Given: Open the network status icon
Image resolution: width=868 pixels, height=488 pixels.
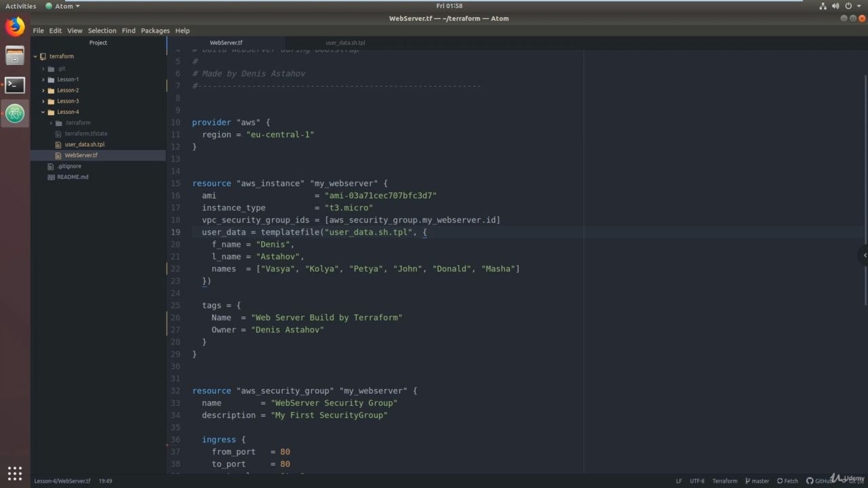Looking at the screenshot, I should coord(823,6).
